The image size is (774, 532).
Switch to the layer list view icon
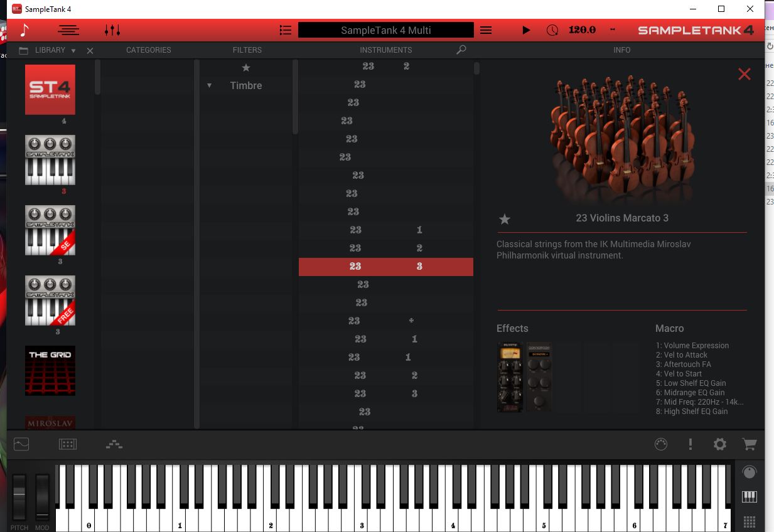(x=68, y=29)
